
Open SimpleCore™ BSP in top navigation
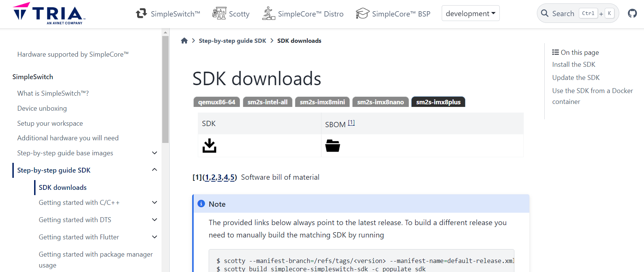click(x=401, y=14)
